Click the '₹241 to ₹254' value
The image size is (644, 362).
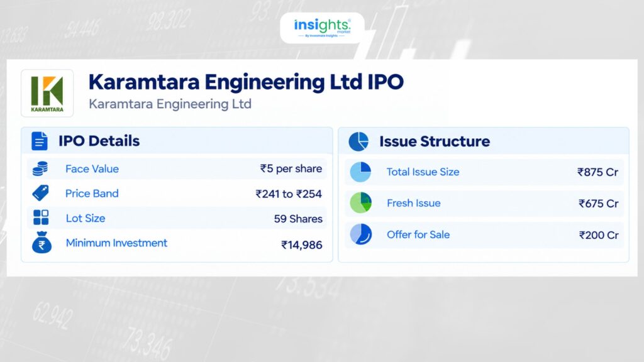(x=289, y=194)
